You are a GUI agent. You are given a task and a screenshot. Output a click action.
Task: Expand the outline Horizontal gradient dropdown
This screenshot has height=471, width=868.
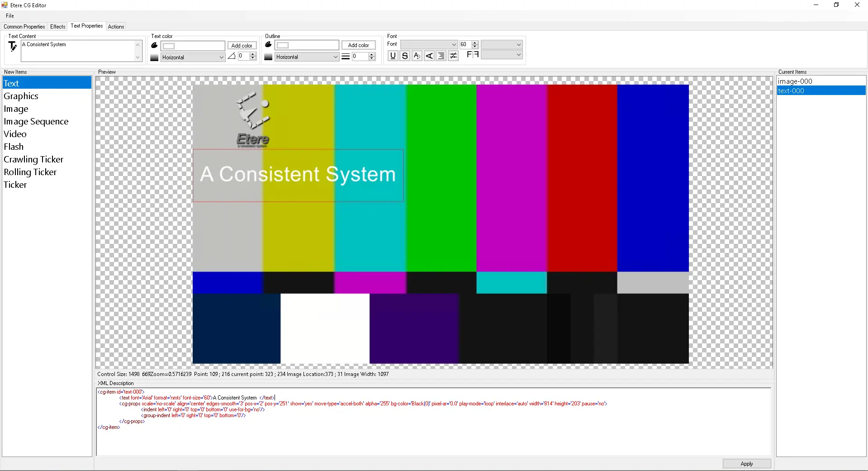pos(335,57)
